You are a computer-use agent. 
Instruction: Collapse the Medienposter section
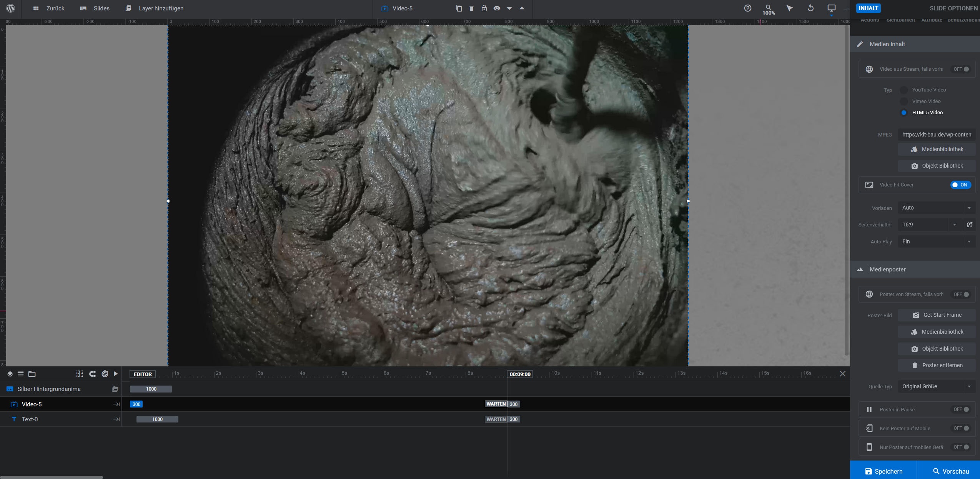click(915, 269)
